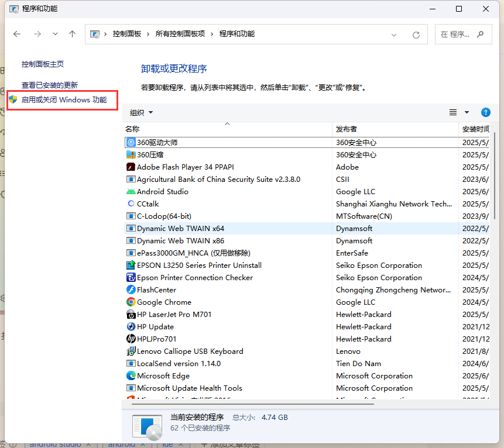
Task: Click the change view list icon
Action: [x=453, y=112]
